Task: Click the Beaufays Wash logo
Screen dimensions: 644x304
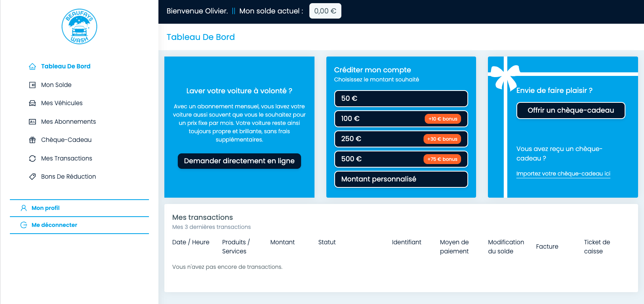Action: tap(79, 26)
